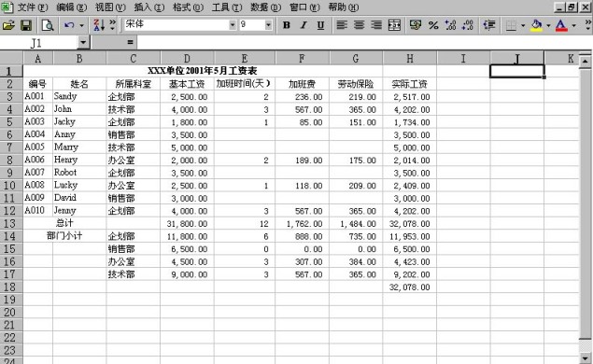This screenshot has width=593, height=364.
Task: Open Print Preview with magnifier icon
Action: (x=48, y=25)
